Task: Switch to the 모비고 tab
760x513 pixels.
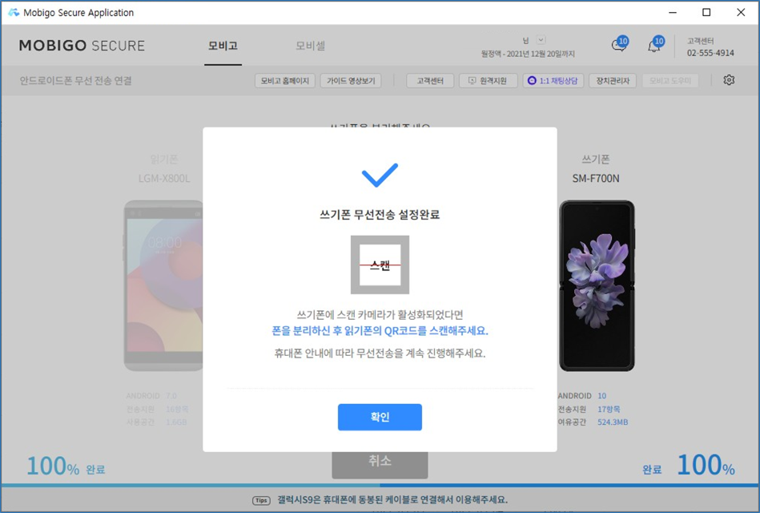Action: pos(223,46)
